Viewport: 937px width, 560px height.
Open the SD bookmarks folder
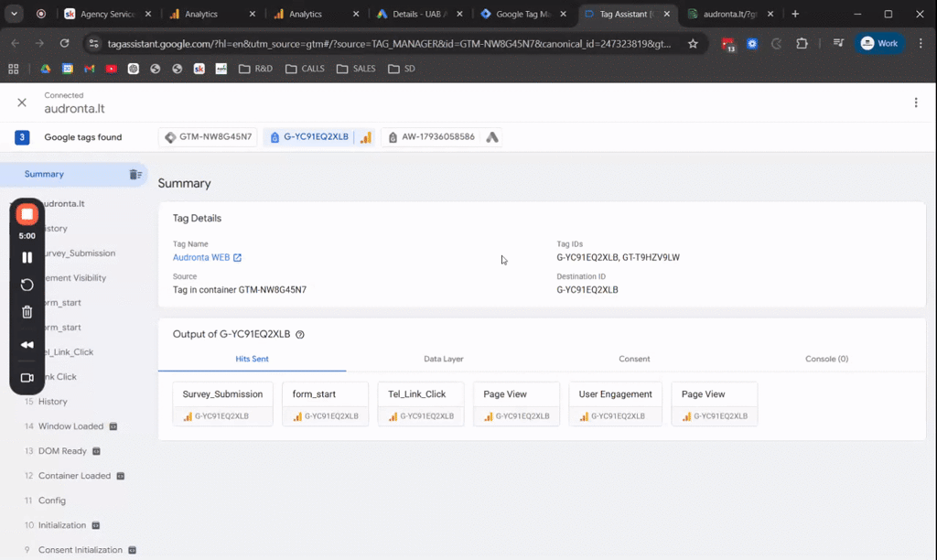pyautogui.click(x=402, y=69)
